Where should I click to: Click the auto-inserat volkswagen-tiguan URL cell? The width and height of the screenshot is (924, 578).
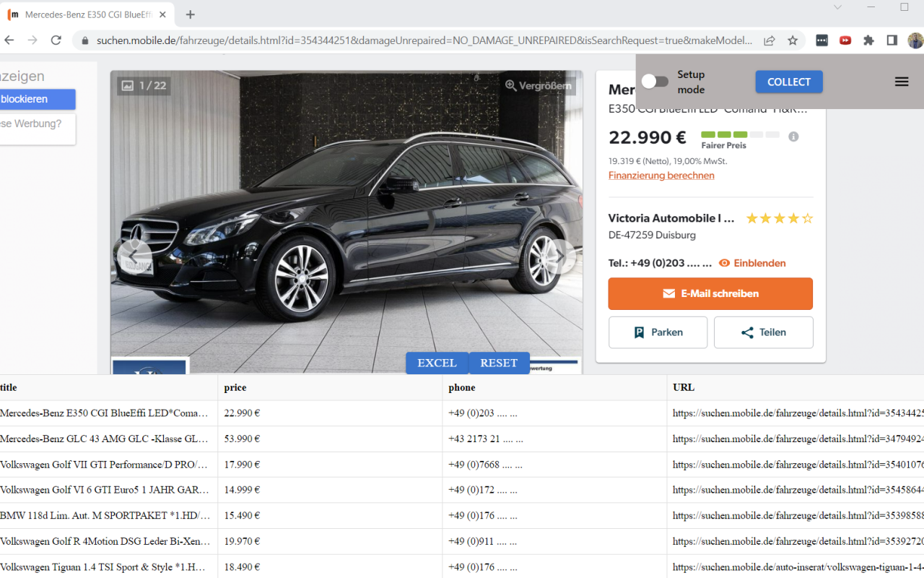click(x=796, y=567)
